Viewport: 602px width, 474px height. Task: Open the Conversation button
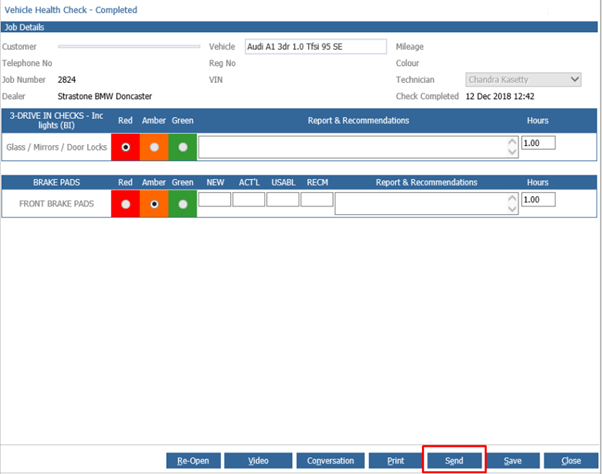click(x=330, y=460)
